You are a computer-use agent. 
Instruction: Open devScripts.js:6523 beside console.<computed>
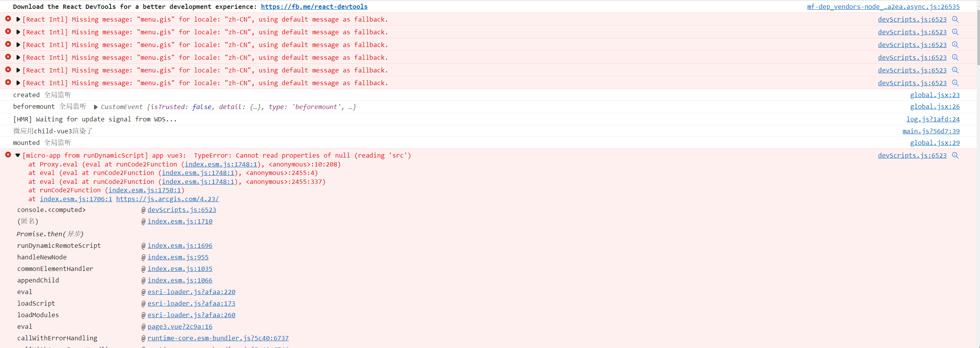182,210
